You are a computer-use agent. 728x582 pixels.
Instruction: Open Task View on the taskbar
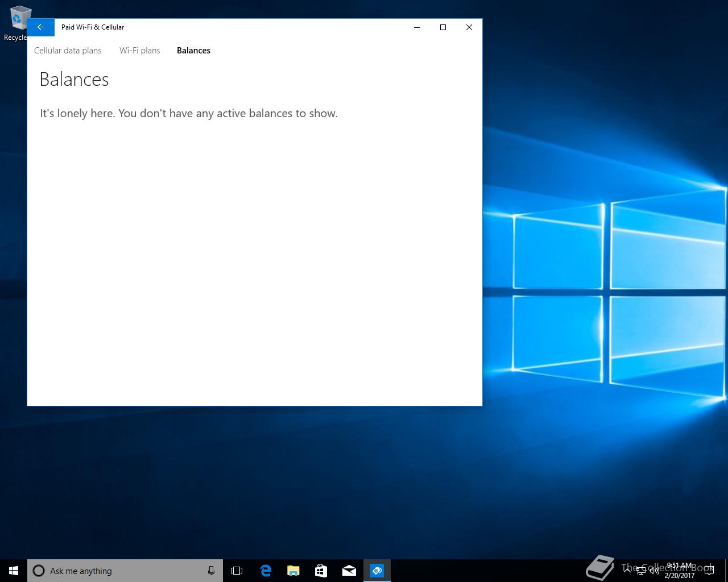coord(237,571)
